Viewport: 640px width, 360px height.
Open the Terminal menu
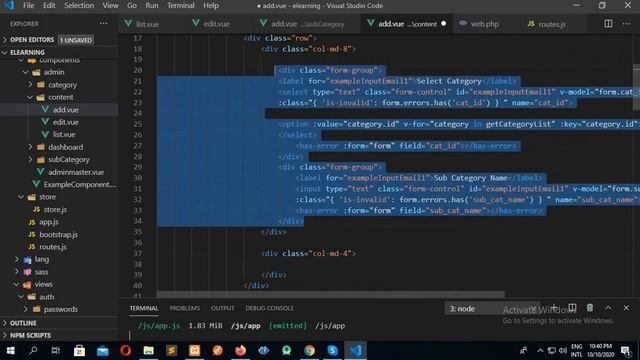tap(181, 6)
